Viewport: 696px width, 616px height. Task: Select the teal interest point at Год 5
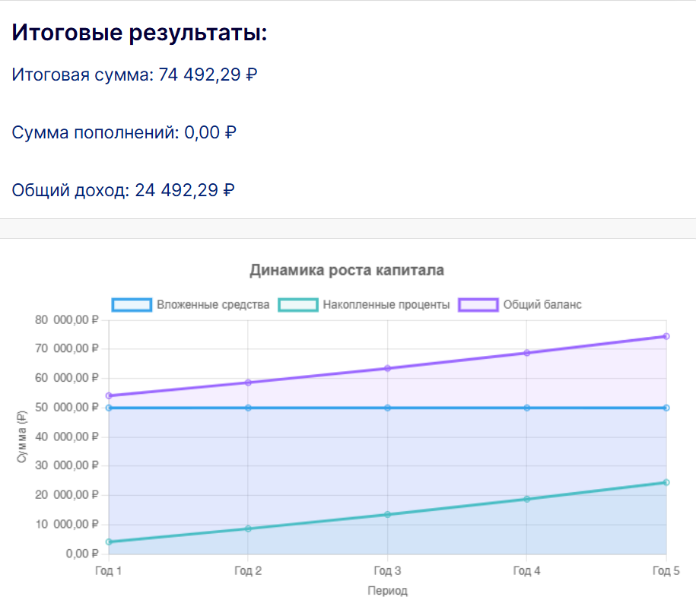pyautogui.click(x=666, y=482)
